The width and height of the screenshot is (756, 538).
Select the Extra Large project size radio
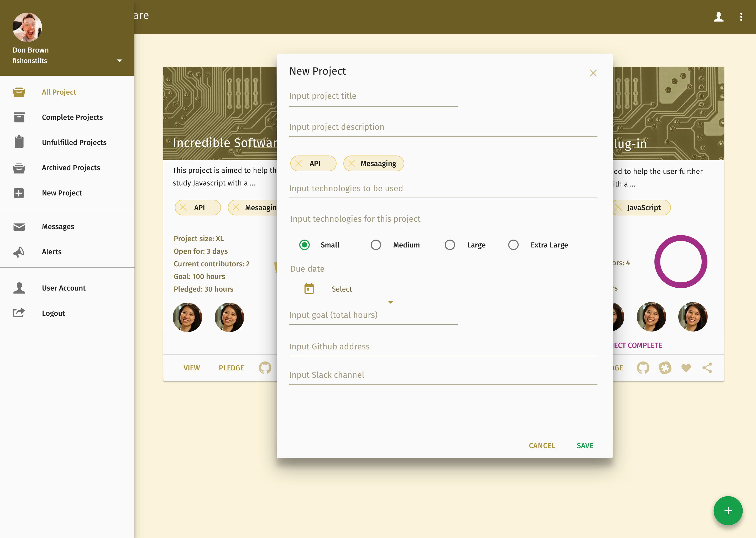(x=513, y=245)
